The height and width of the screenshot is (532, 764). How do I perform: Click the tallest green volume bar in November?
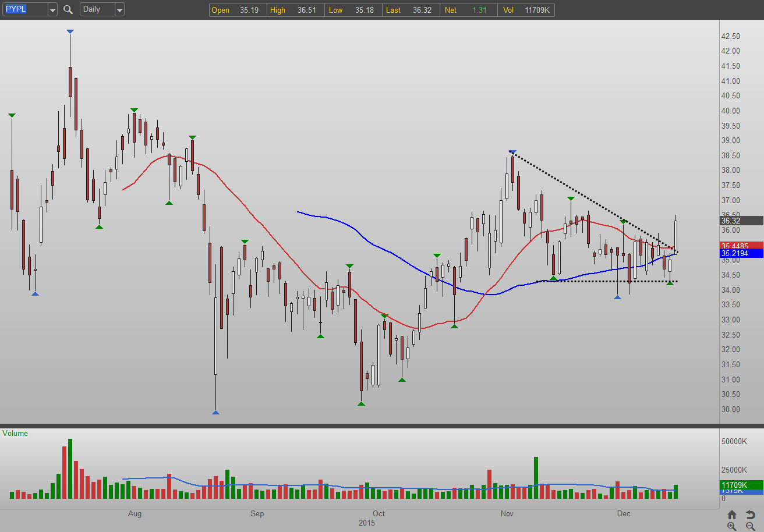click(x=536, y=478)
